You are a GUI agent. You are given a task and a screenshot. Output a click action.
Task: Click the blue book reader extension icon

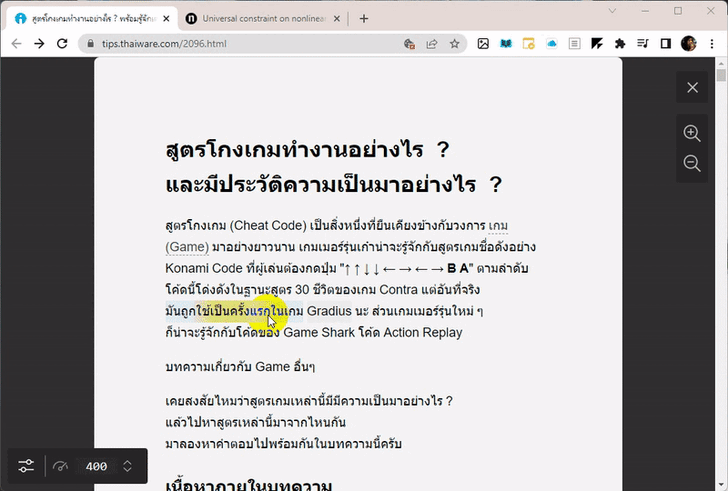[506, 44]
